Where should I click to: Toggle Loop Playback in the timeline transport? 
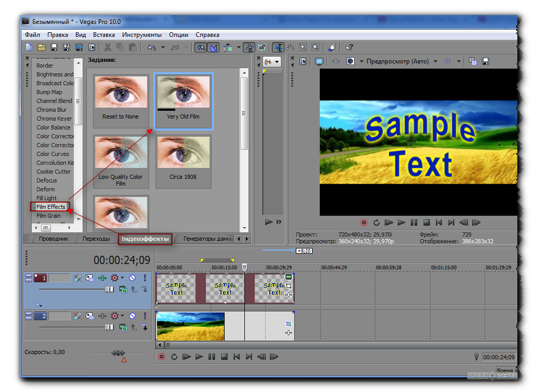pos(174,357)
